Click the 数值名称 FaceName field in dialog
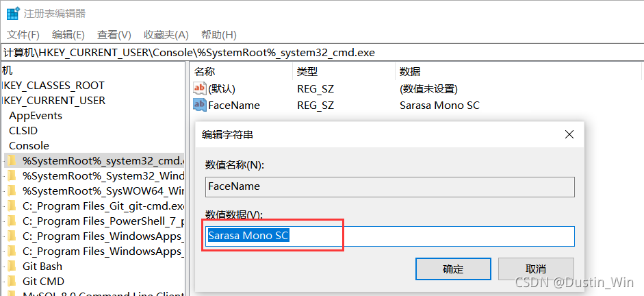The height and width of the screenshot is (296, 644). click(390, 186)
